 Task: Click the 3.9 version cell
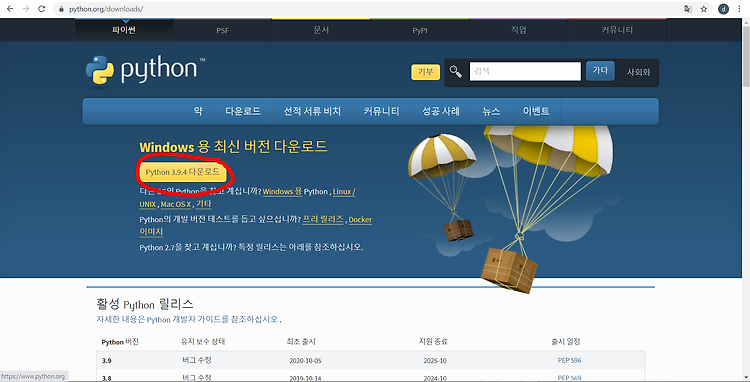pos(107,360)
